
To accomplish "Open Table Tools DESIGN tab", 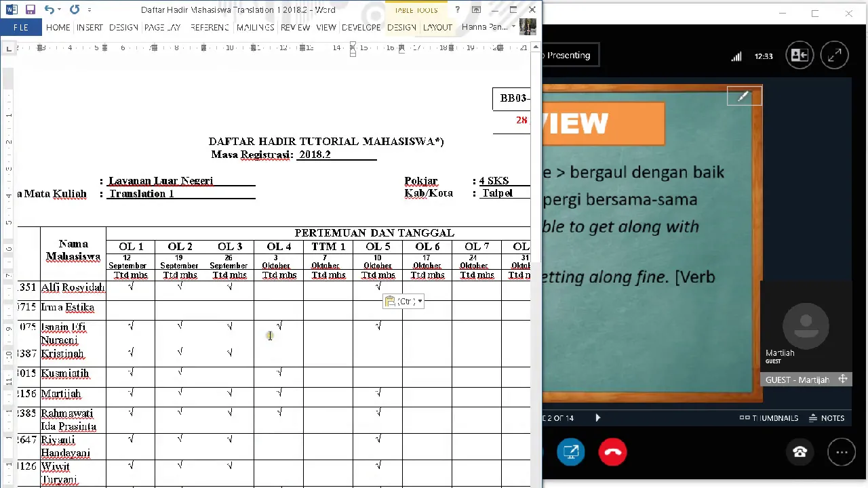I will pos(401,27).
